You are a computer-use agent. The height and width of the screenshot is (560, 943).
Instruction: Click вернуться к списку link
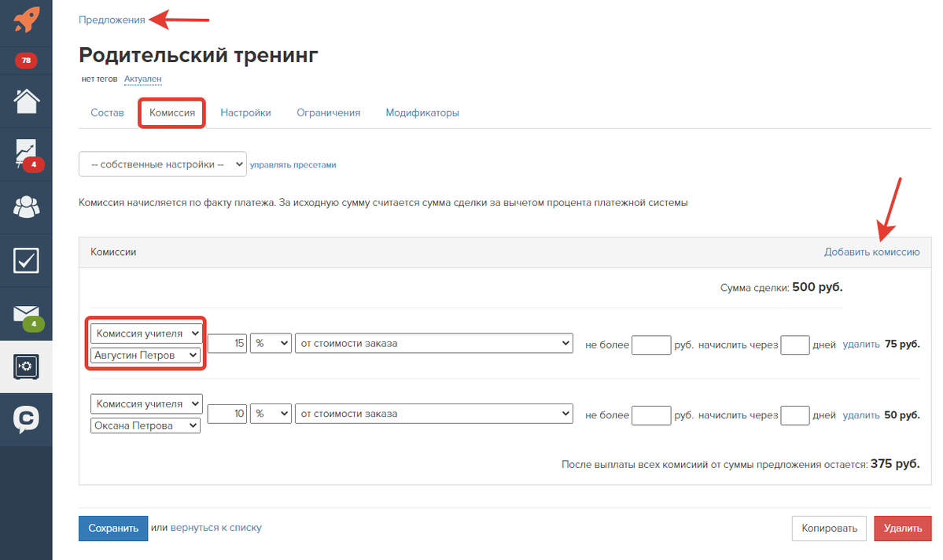[216, 528]
